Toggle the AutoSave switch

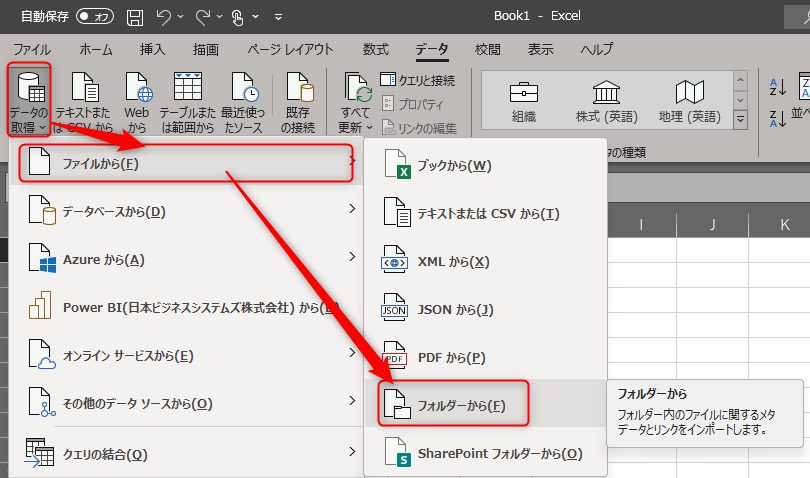pyautogui.click(x=95, y=17)
